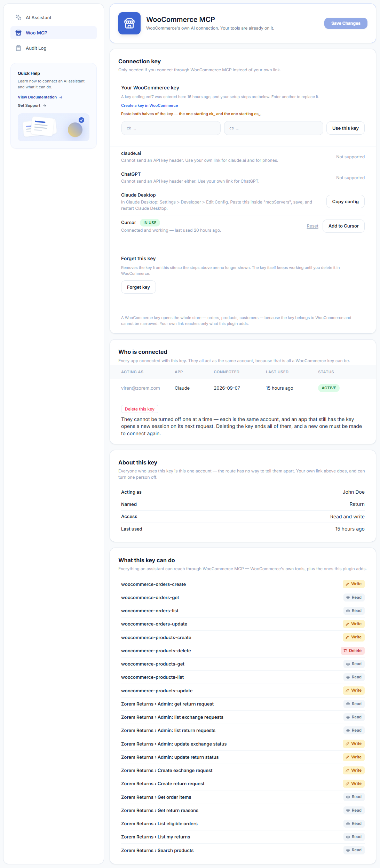The width and height of the screenshot is (380, 868).
Task: Click the Audit Log clipboard icon
Action: tap(18, 48)
